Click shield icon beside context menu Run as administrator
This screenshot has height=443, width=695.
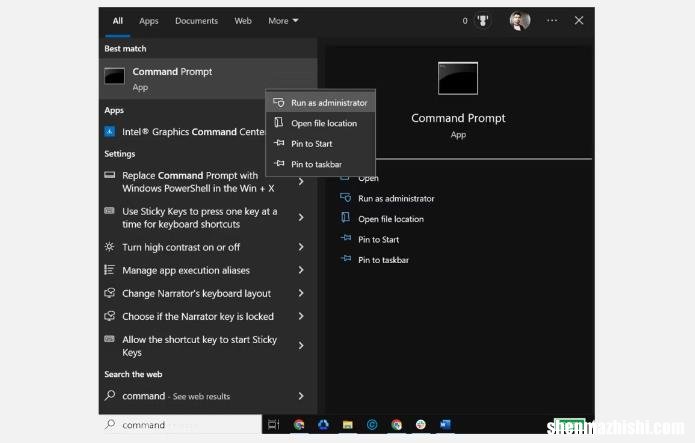[279, 102]
